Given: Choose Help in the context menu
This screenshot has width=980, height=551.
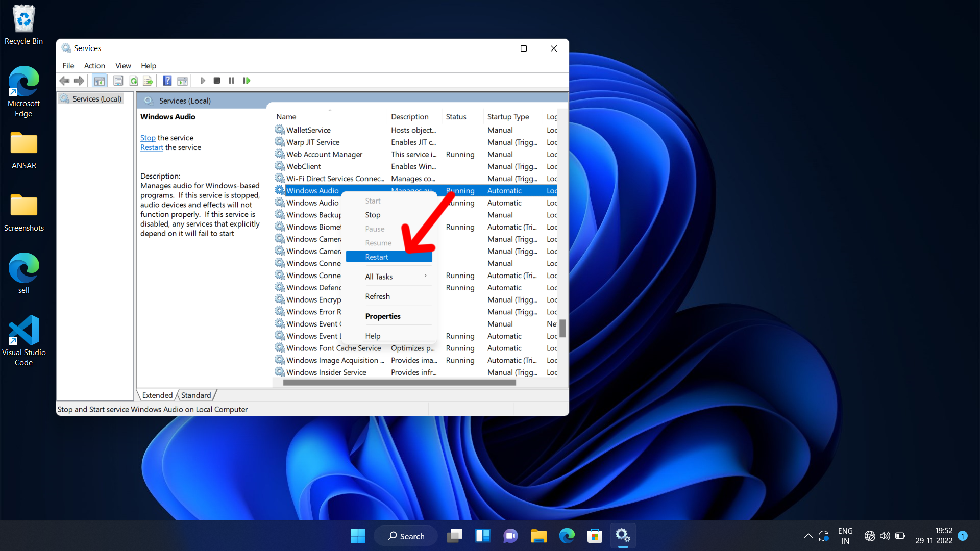Looking at the screenshot, I should coord(389,336).
